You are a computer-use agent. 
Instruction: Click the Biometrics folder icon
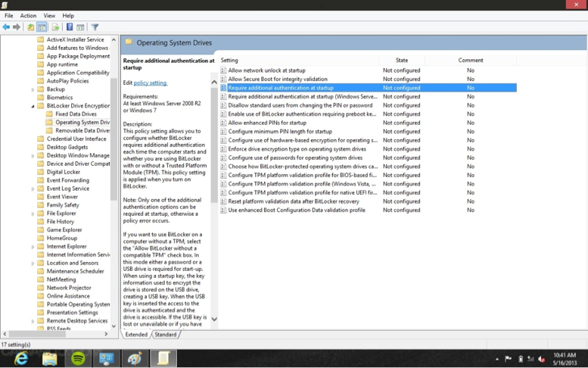pyautogui.click(x=41, y=97)
